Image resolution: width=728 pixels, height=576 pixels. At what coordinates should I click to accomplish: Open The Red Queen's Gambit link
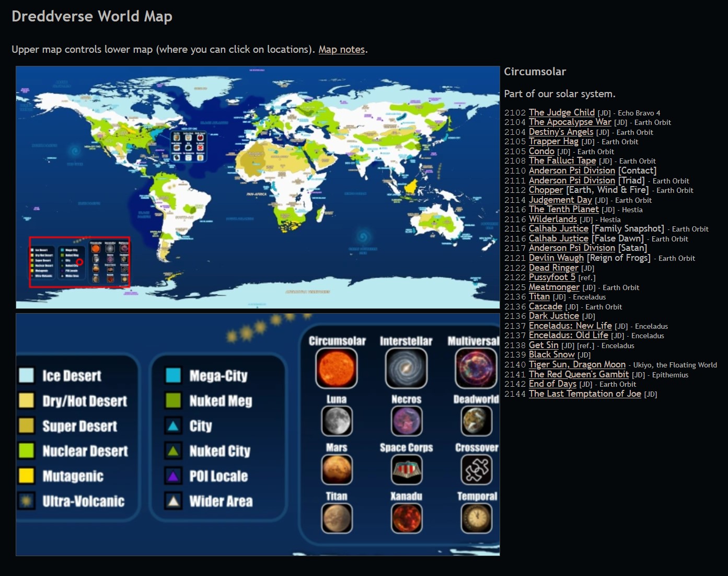(x=579, y=375)
